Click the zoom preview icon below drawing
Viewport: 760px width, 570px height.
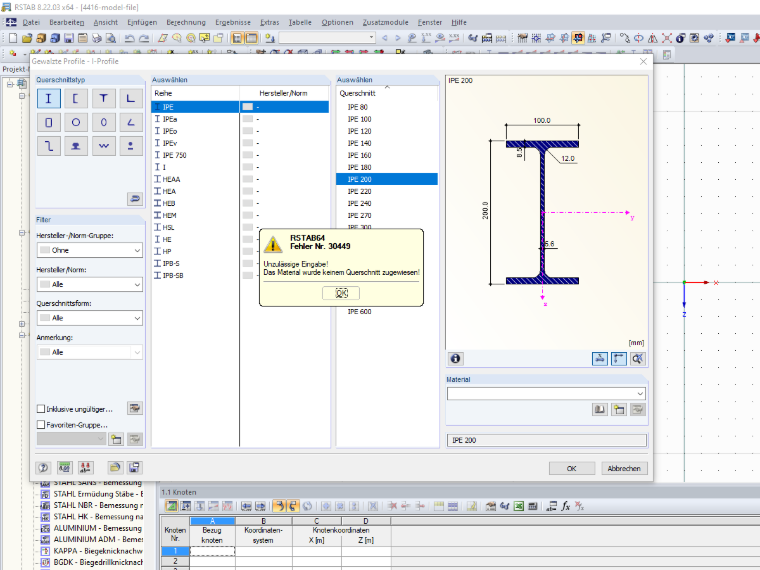tap(638, 359)
